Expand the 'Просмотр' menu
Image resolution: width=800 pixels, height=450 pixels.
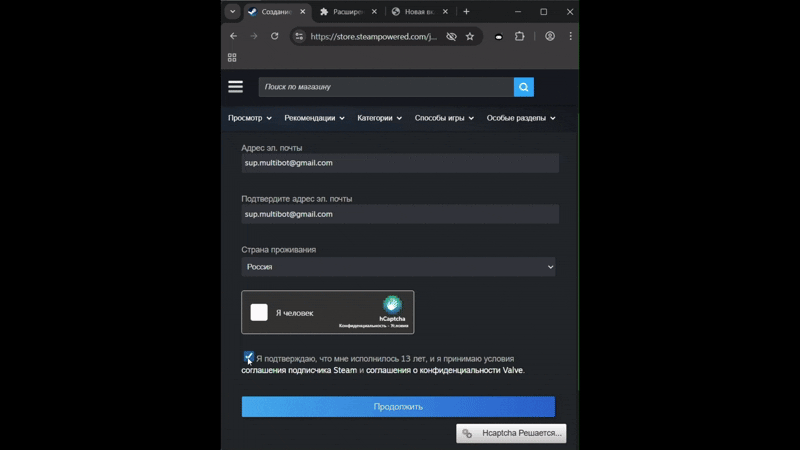click(x=249, y=118)
